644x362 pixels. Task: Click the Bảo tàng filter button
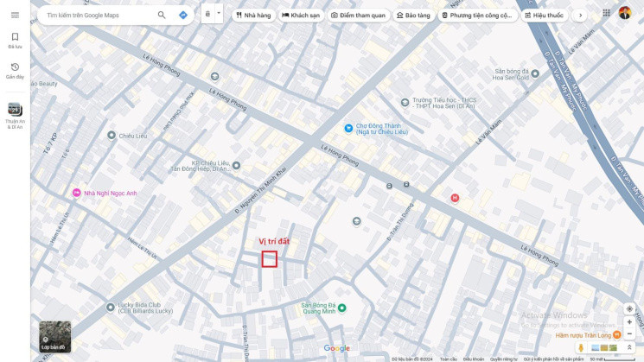[x=413, y=16]
